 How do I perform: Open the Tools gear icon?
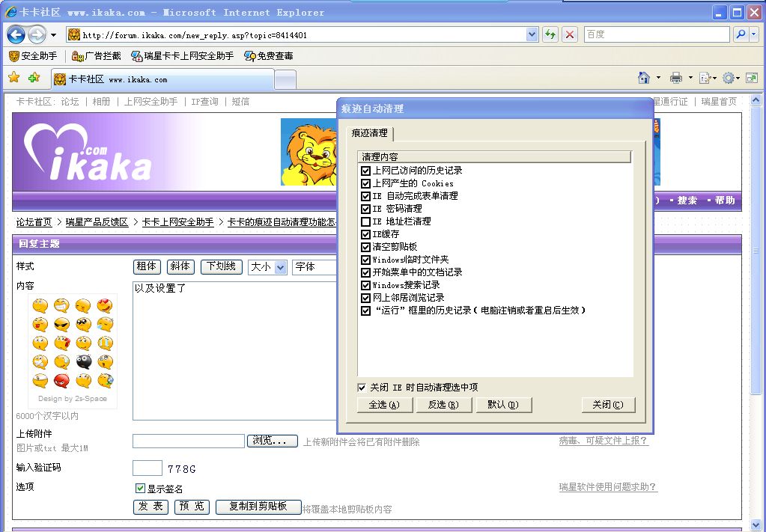pos(729,78)
